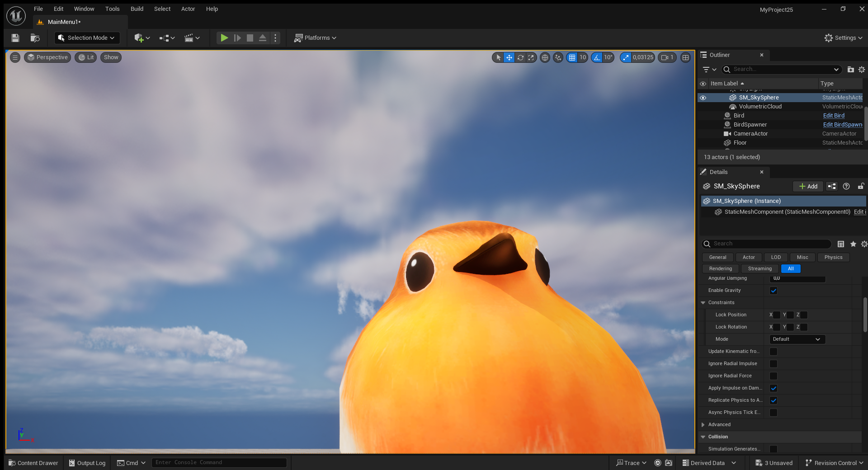This screenshot has height=470, width=868.
Task: Toggle visibility of SM_SkySphere actor
Action: click(703, 98)
